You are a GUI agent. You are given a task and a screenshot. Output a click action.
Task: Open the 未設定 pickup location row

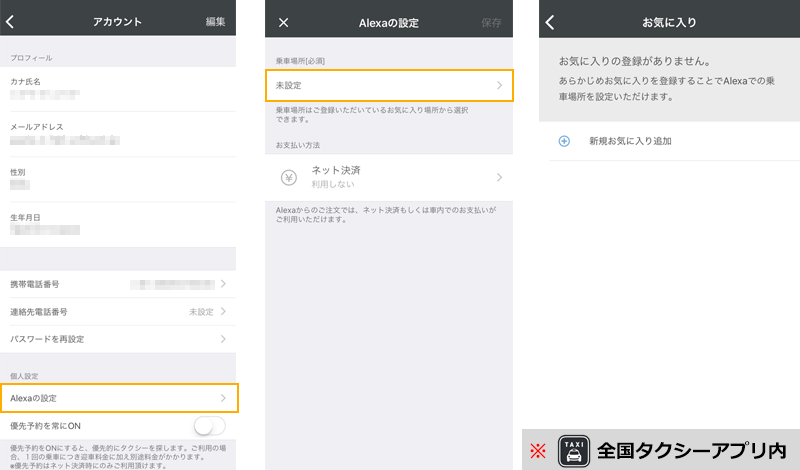click(x=389, y=85)
